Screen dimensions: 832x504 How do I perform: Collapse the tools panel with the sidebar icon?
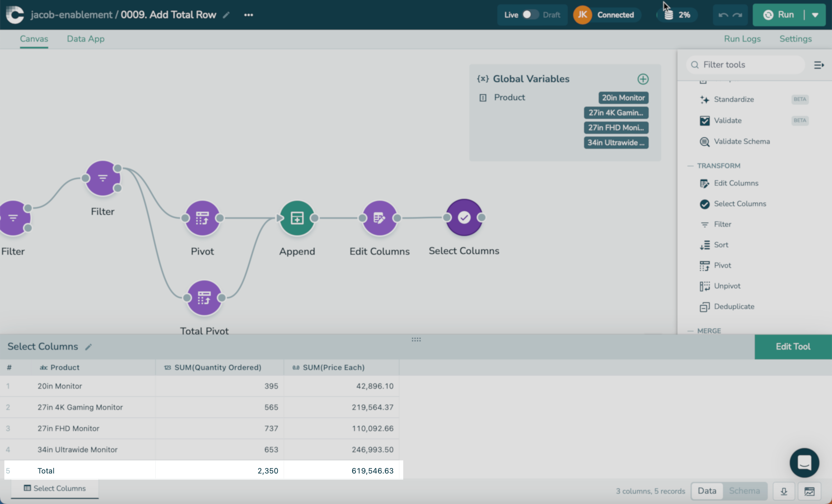click(819, 65)
